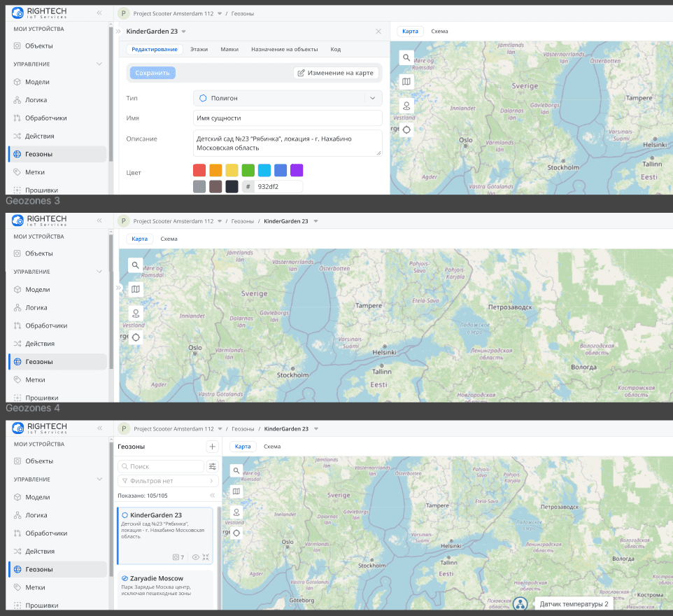The image size is (673, 616).
Task: Click the fit-to-zone icon on KinderGarden 23 card
Action: coord(206,557)
